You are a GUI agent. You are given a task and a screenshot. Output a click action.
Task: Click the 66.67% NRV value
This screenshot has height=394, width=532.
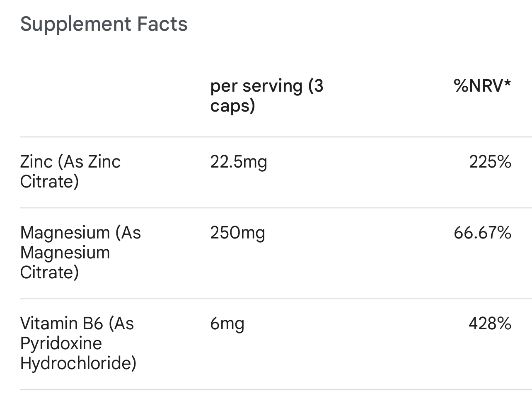[x=482, y=233]
